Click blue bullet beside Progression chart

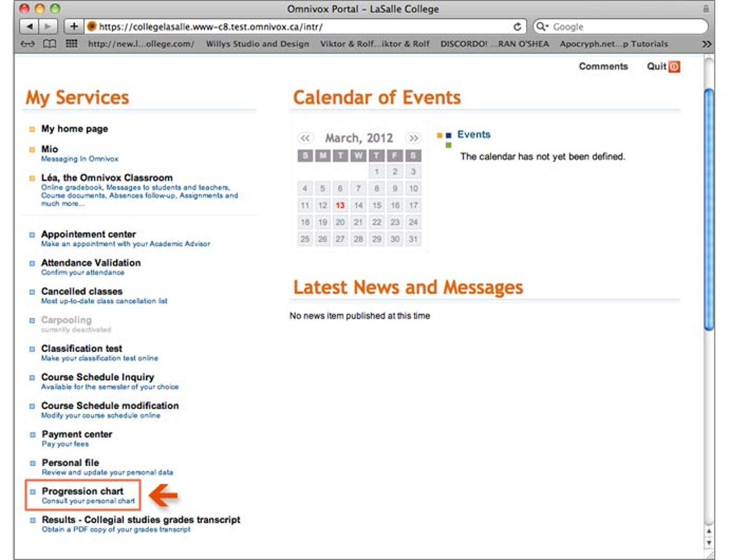[32, 492]
